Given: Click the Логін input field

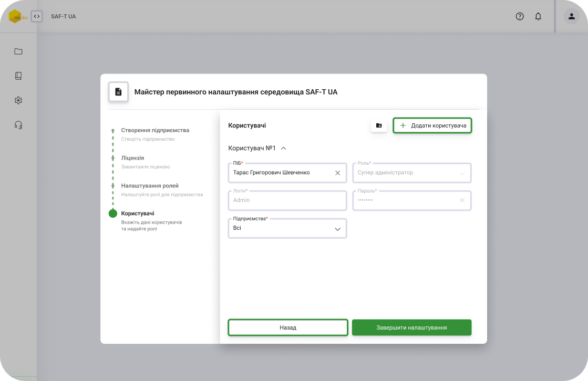Looking at the screenshot, I should tap(287, 200).
